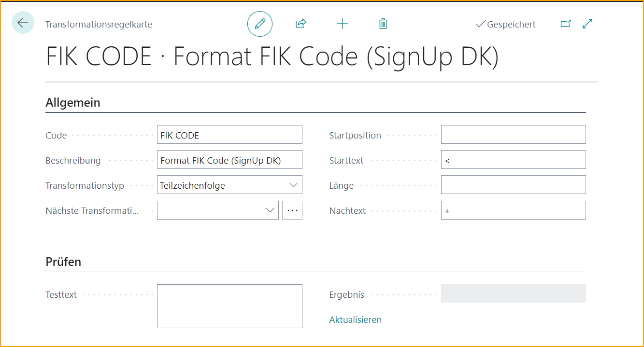The height and width of the screenshot is (347, 644).
Task: Select the Länge input field
Action: click(513, 185)
